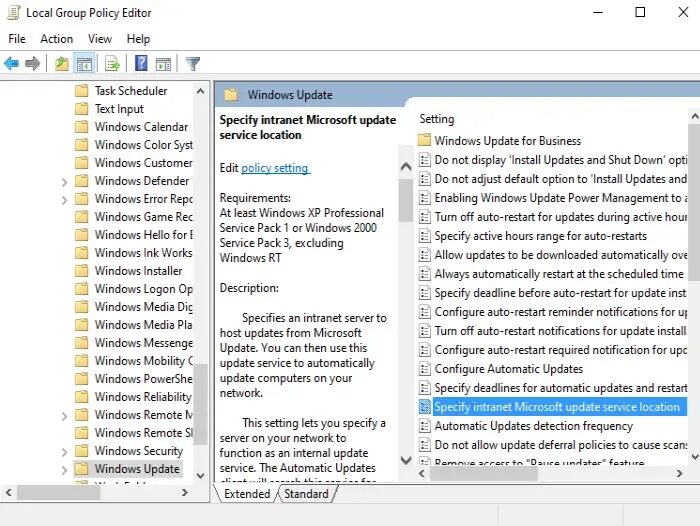Open the Action menu
This screenshot has height=526, width=700.
56,39
